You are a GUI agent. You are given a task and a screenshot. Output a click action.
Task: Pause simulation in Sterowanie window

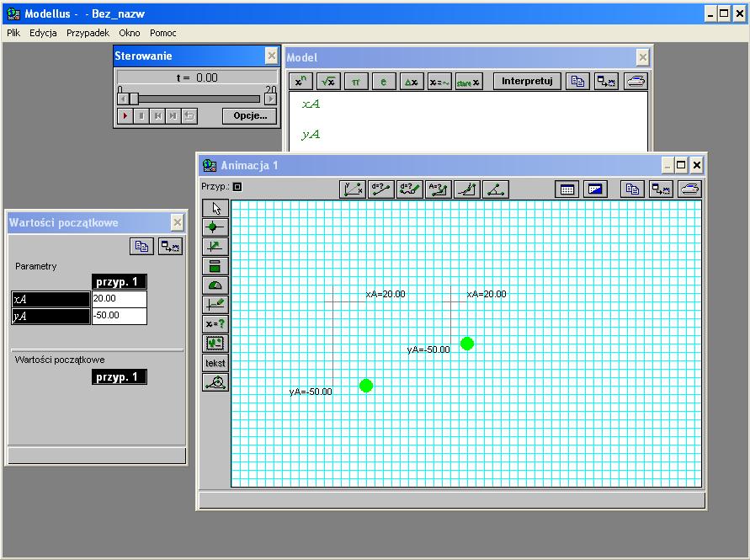click(141, 116)
